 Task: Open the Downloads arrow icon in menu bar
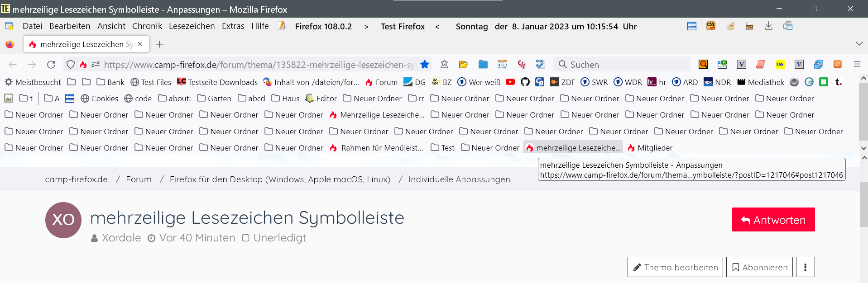(x=768, y=26)
